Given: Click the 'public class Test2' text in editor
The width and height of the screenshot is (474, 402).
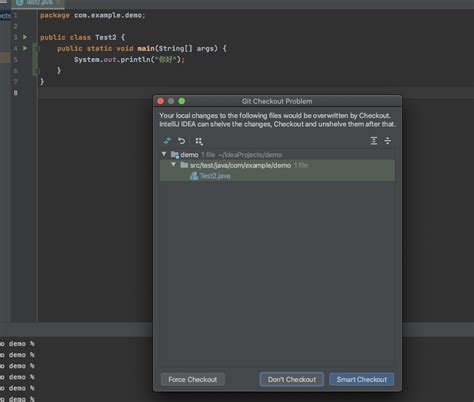Looking at the screenshot, I should click(x=78, y=37).
